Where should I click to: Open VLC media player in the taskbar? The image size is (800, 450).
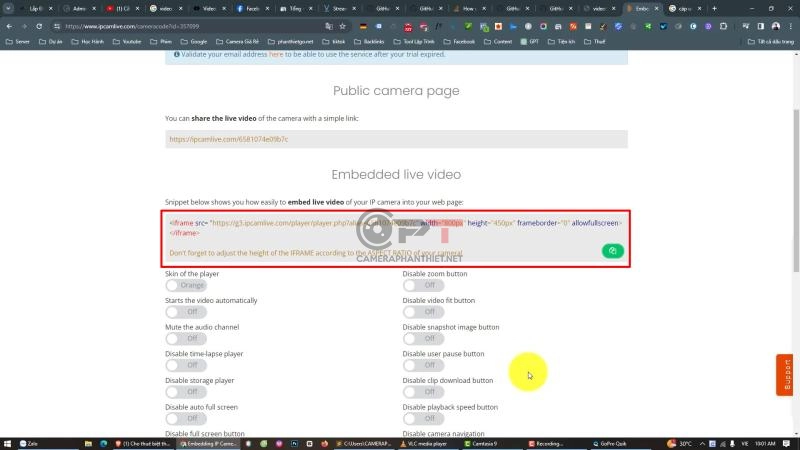click(x=424, y=443)
